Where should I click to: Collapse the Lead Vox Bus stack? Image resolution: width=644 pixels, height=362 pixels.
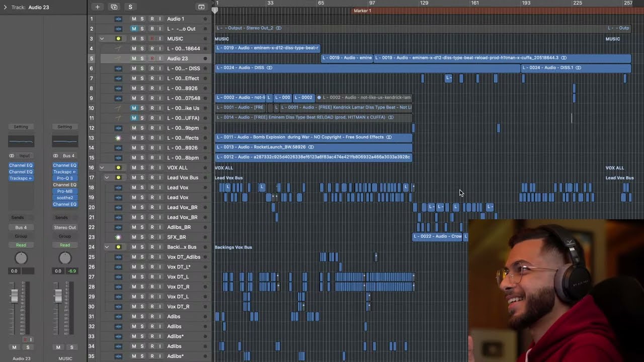click(x=107, y=177)
